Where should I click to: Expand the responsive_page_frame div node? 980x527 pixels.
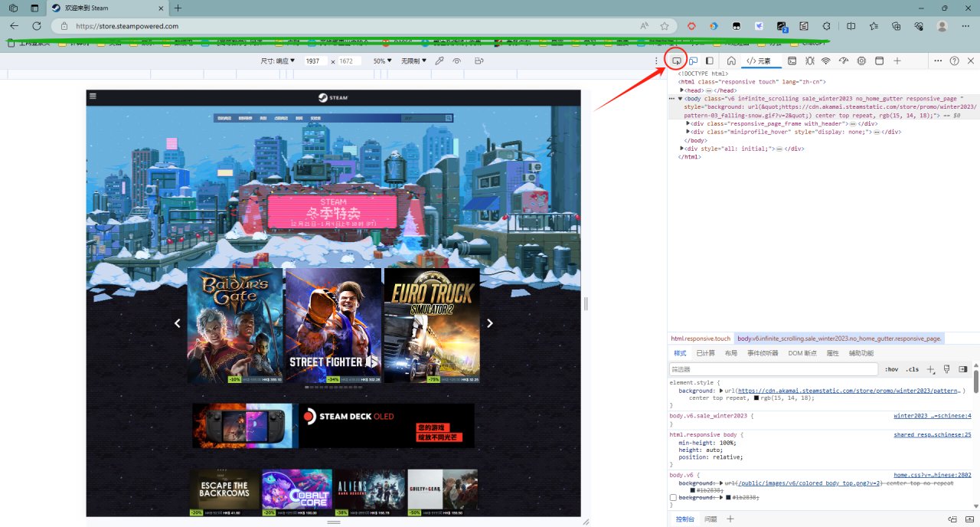pos(689,123)
